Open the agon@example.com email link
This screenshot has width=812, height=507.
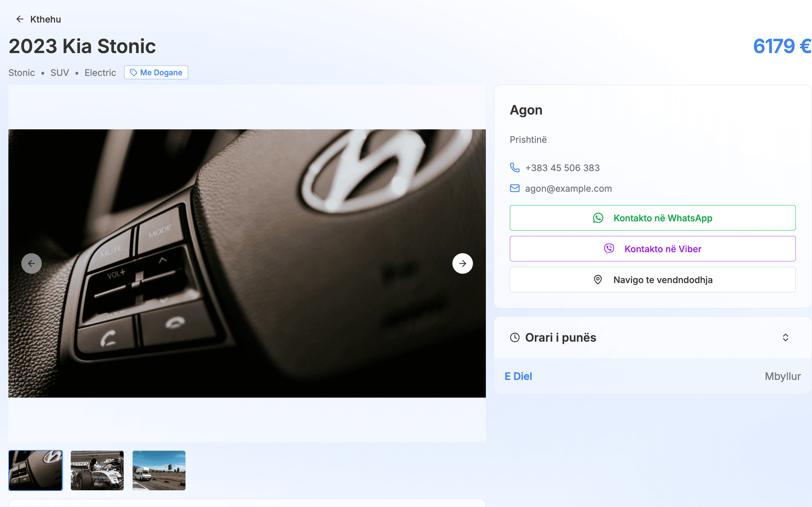568,189
